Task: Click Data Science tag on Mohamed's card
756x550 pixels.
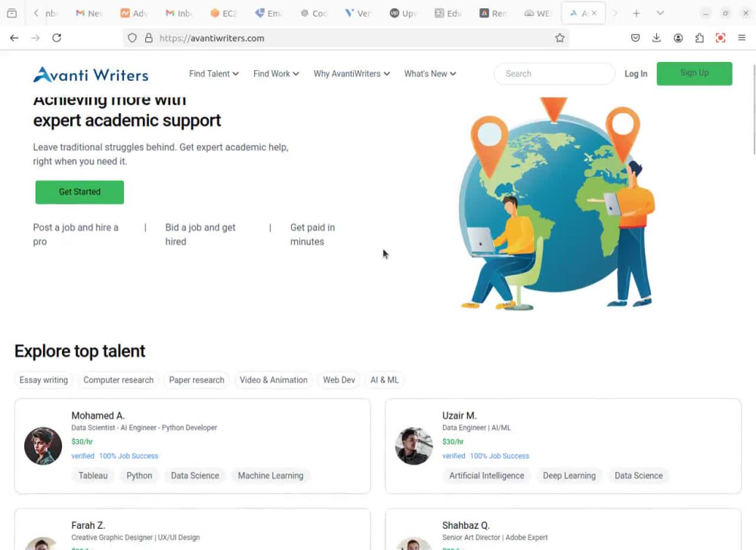Action: [x=195, y=476]
